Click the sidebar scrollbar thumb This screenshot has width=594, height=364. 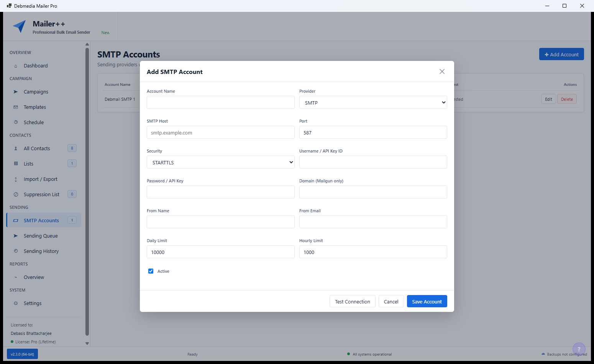click(87, 192)
